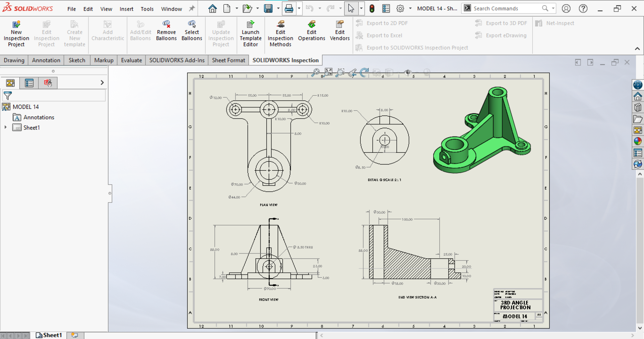The height and width of the screenshot is (339, 644).
Task: Open the Save button dropdown arrow
Action: pyautogui.click(x=278, y=8)
